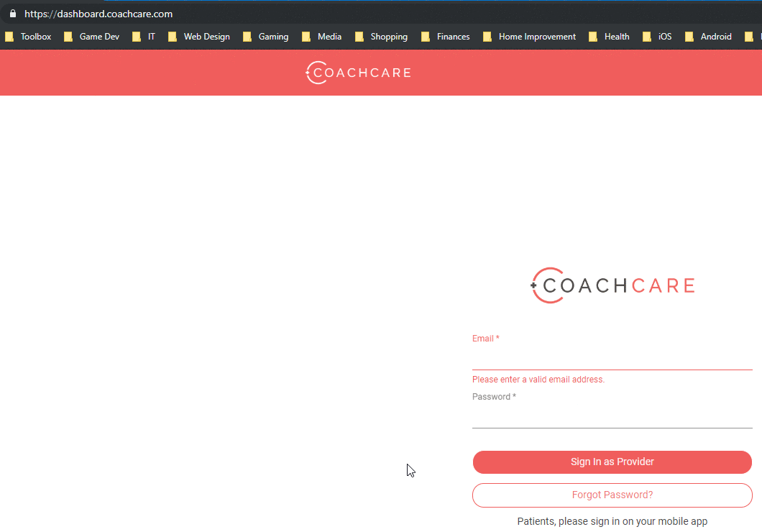Open Home Improvement bookmarks menu
This screenshot has width=762, height=532.
coord(530,37)
